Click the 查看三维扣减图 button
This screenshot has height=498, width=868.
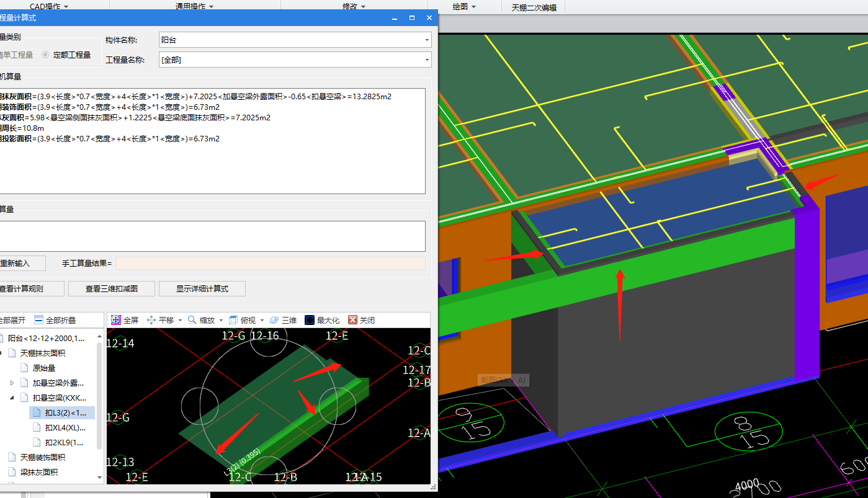[112, 288]
